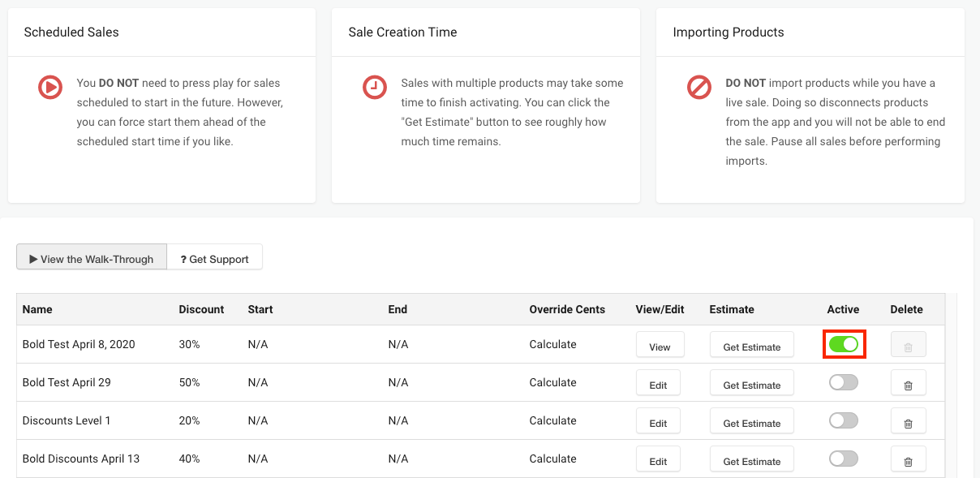Enable the Active toggle for Discounts Level 1
The width and height of the screenshot is (980, 478).
[x=843, y=420]
